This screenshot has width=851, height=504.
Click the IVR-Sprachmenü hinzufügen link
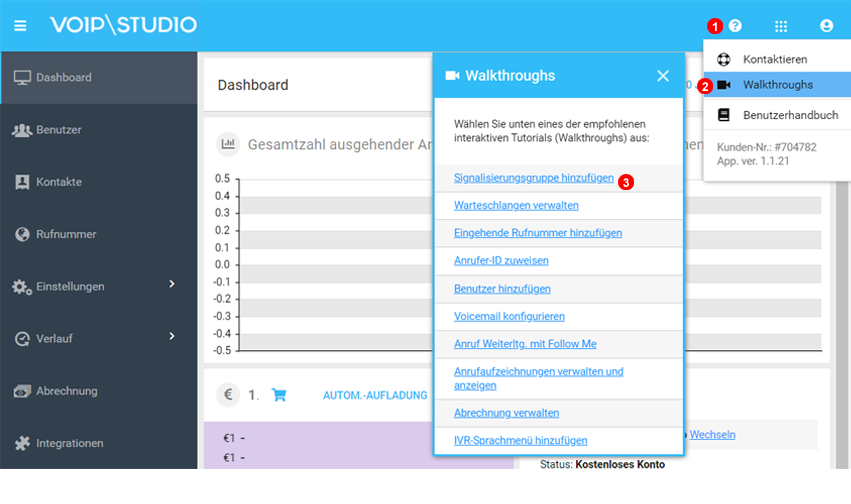pyautogui.click(x=520, y=440)
